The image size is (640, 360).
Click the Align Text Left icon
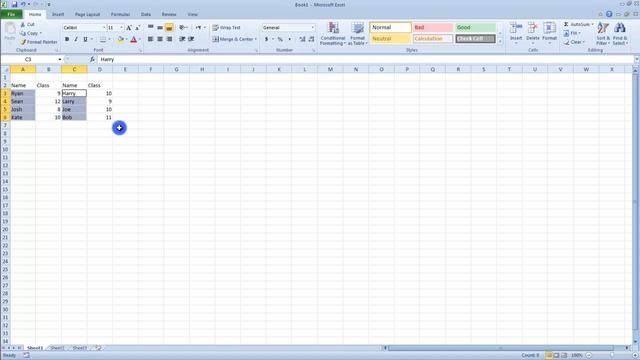[x=151, y=39]
